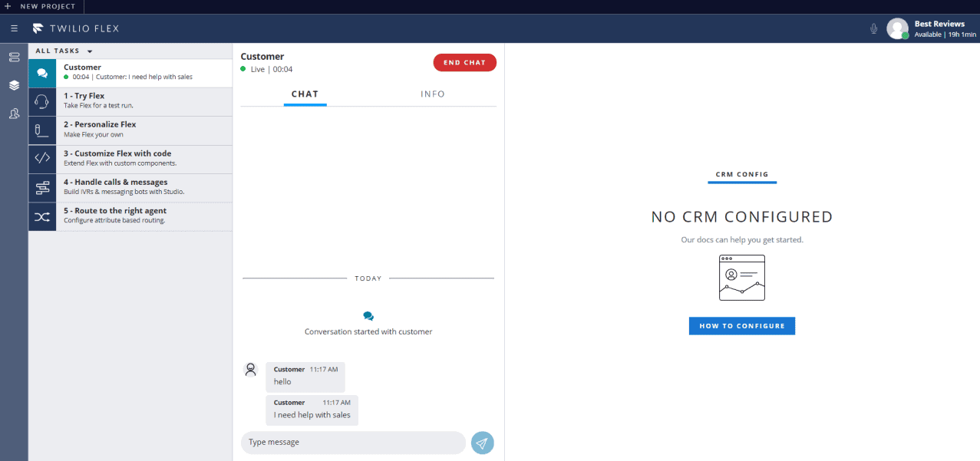Select the Admin icon in the left sidebar

14,114
